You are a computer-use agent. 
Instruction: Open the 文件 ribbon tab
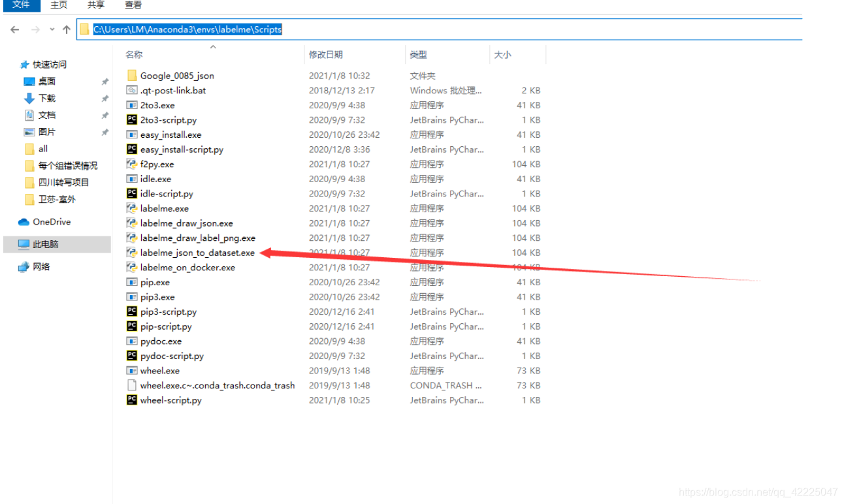coord(22,5)
